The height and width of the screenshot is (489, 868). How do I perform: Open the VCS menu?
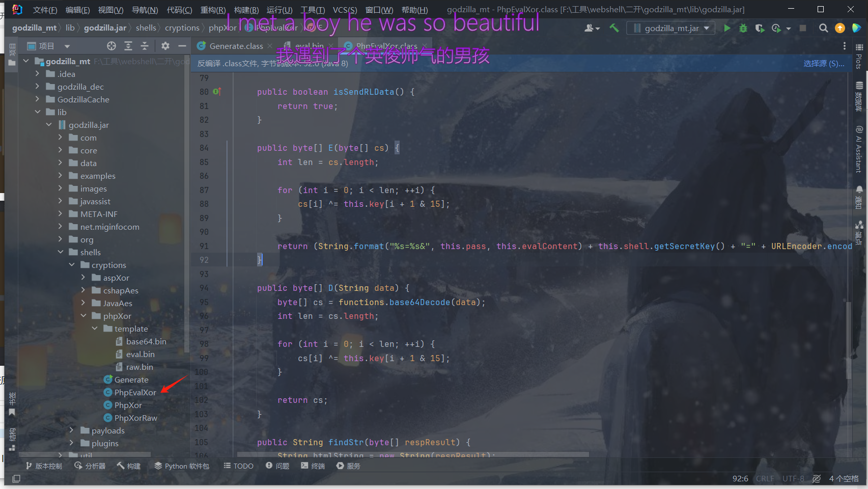(345, 10)
